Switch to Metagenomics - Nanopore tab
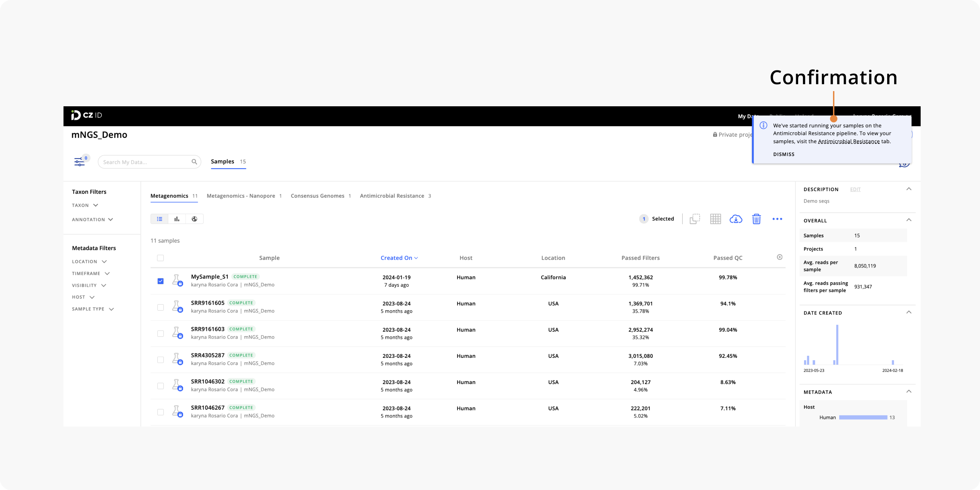The width and height of the screenshot is (980, 490). [244, 196]
